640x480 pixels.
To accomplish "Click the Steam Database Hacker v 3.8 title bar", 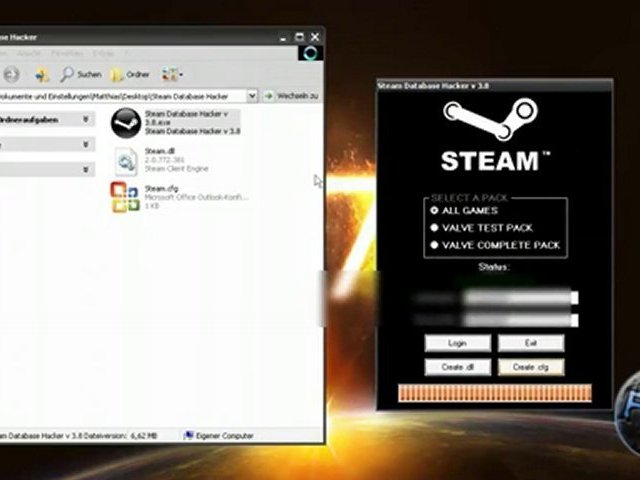I will click(494, 86).
